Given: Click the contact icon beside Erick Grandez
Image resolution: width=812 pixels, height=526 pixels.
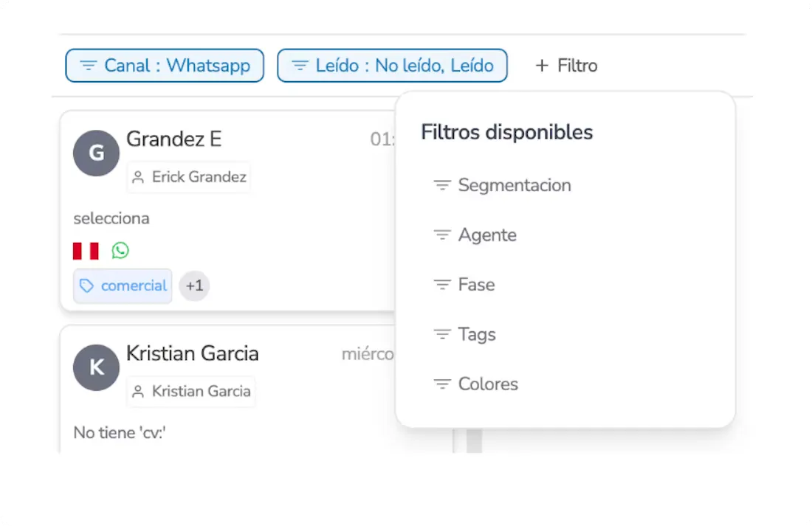Looking at the screenshot, I should click(x=138, y=176).
